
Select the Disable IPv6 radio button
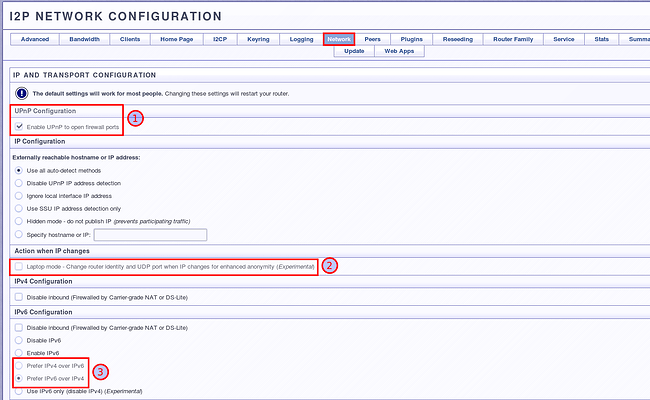19,340
